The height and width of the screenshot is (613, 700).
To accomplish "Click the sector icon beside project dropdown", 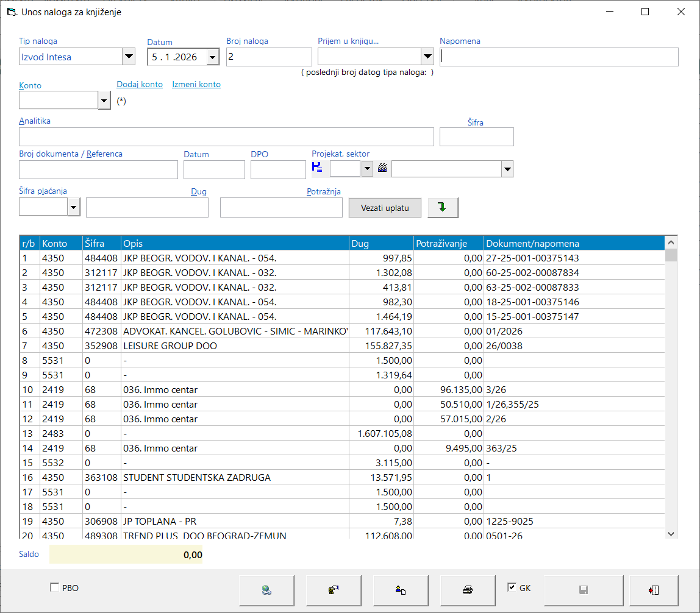I will (x=382, y=168).
